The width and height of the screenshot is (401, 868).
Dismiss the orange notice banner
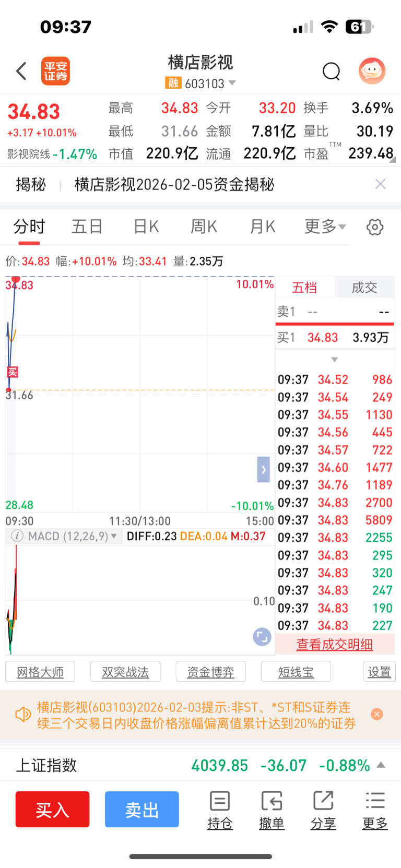pos(377,714)
